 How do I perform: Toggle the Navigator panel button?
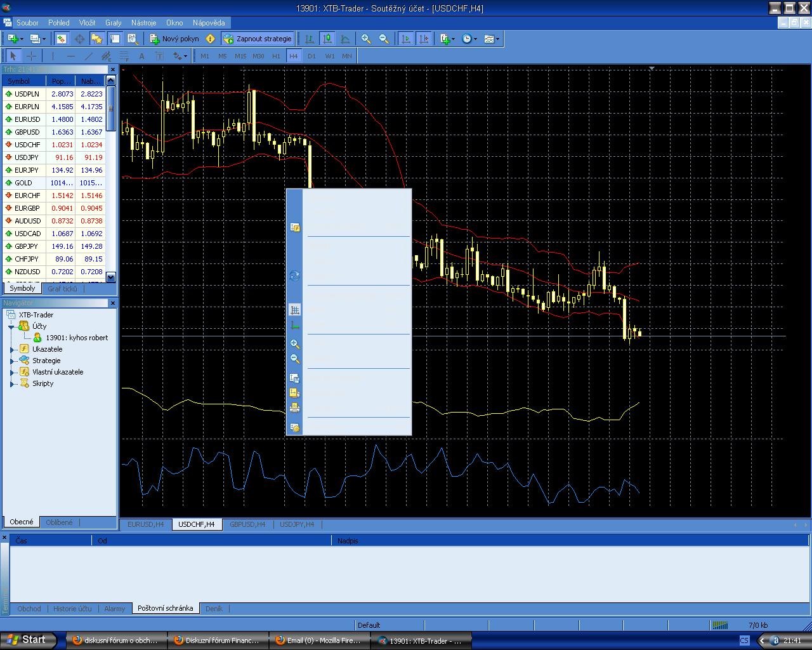[x=96, y=39]
